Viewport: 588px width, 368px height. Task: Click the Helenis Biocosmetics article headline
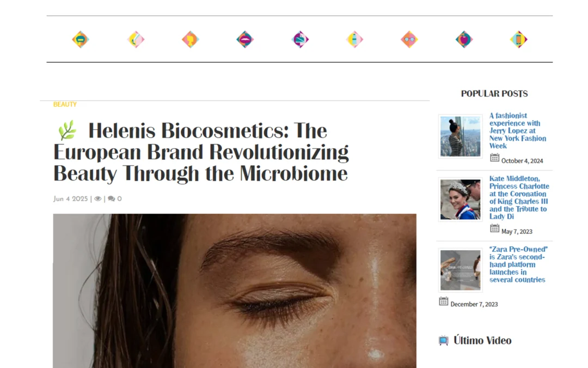tap(200, 152)
